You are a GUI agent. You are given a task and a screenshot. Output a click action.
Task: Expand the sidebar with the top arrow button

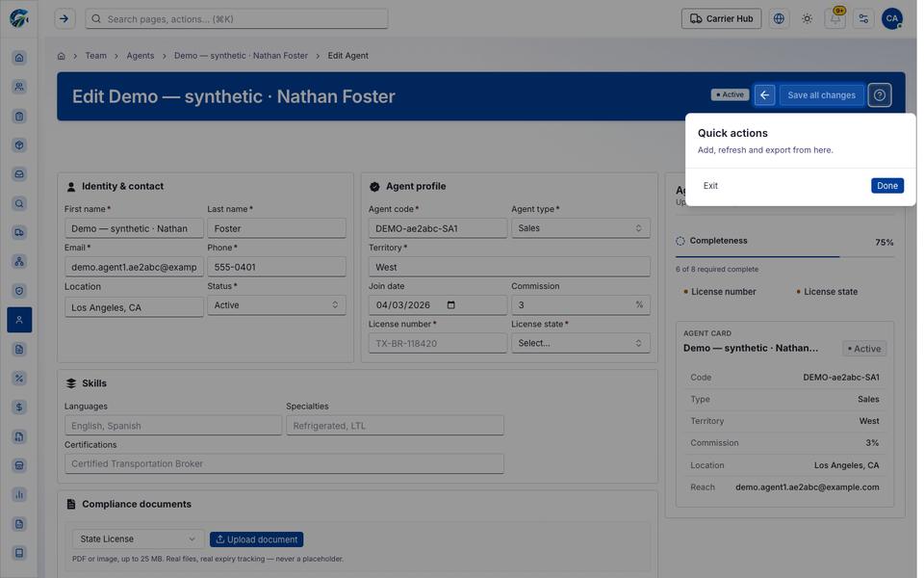point(64,19)
